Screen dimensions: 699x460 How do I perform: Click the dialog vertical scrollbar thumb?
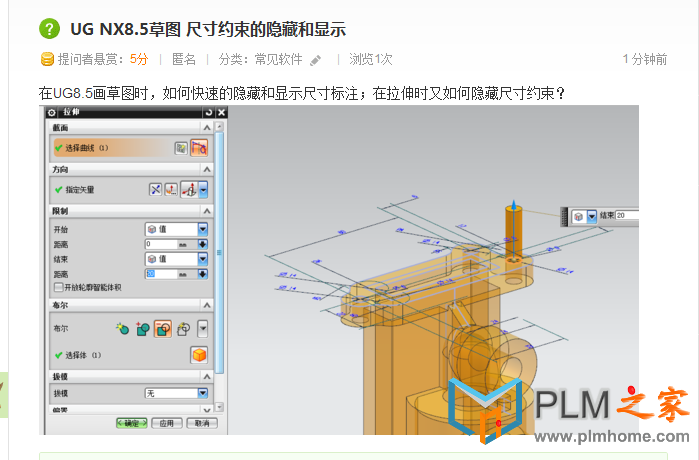219,253
